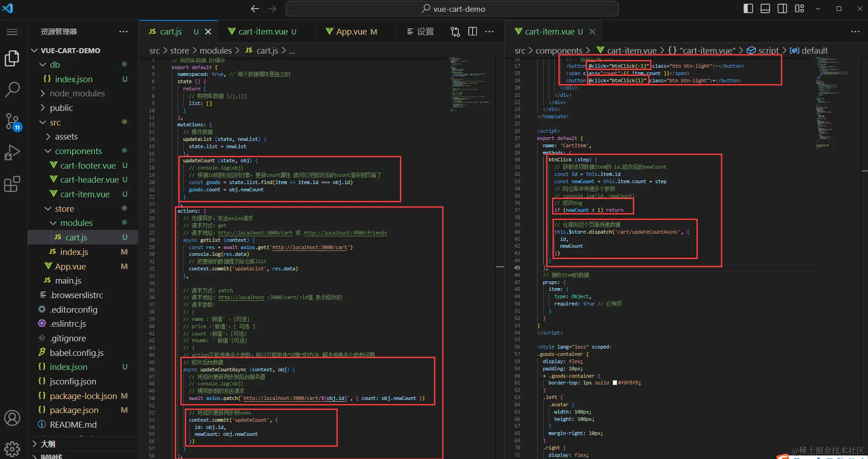Collapse the src folder

pyautogui.click(x=83, y=122)
